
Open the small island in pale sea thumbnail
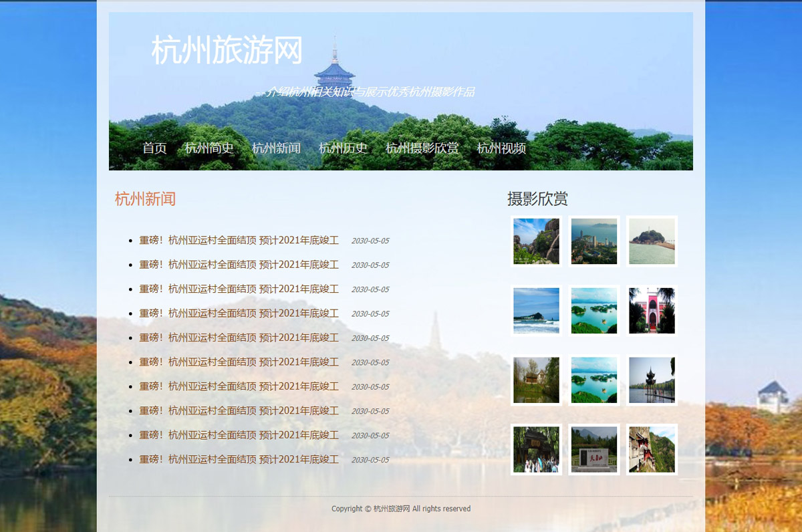pyautogui.click(x=652, y=241)
